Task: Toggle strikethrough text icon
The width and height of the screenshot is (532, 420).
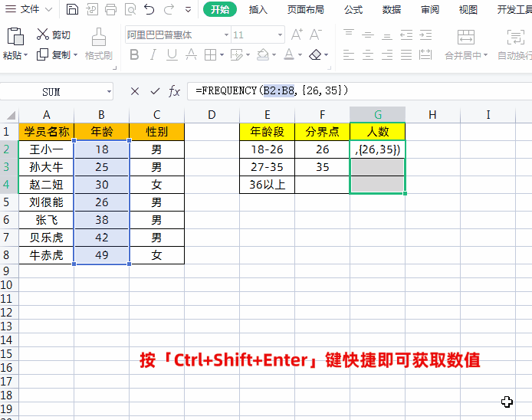Action: pyautogui.click(x=191, y=54)
